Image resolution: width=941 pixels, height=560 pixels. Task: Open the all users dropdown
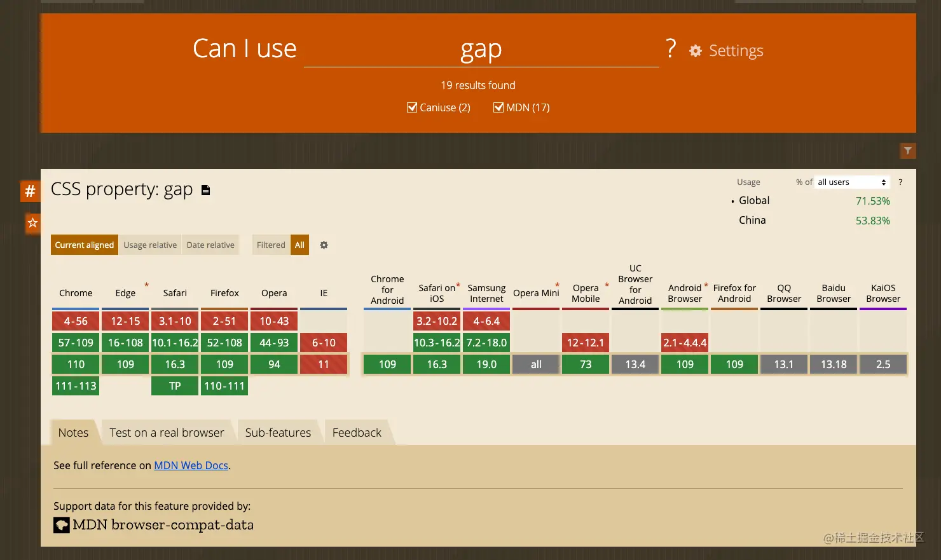pyautogui.click(x=852, y=182)
